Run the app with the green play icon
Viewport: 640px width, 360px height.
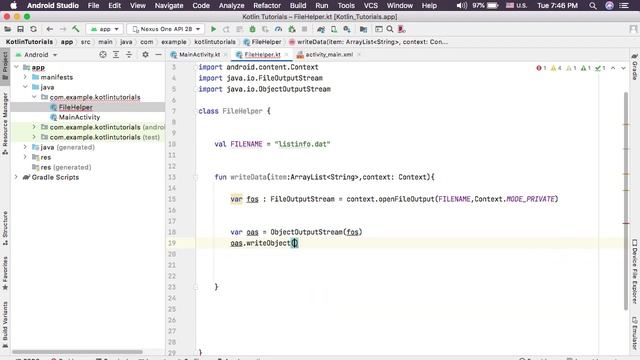213,29
